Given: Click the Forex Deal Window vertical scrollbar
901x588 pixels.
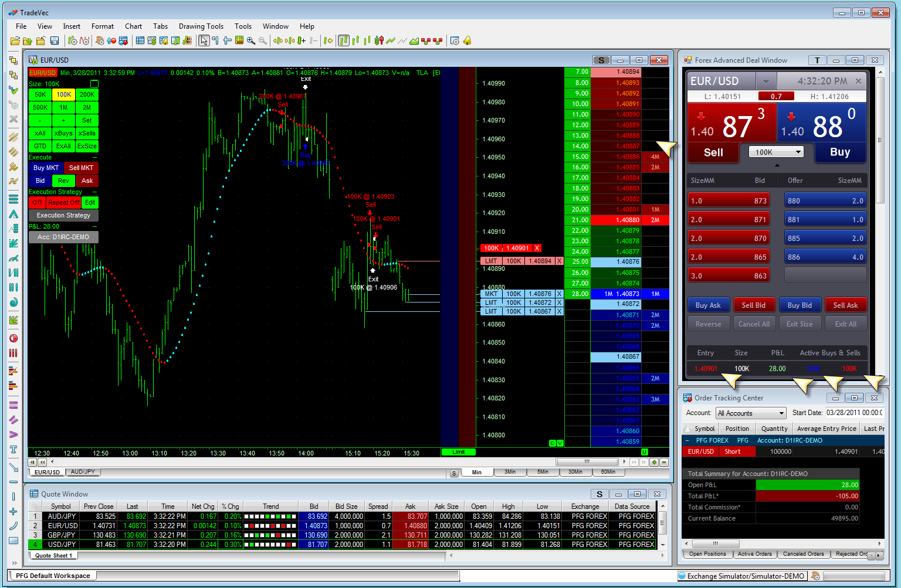Looking at the screenshot, I should tap(880, 140).
